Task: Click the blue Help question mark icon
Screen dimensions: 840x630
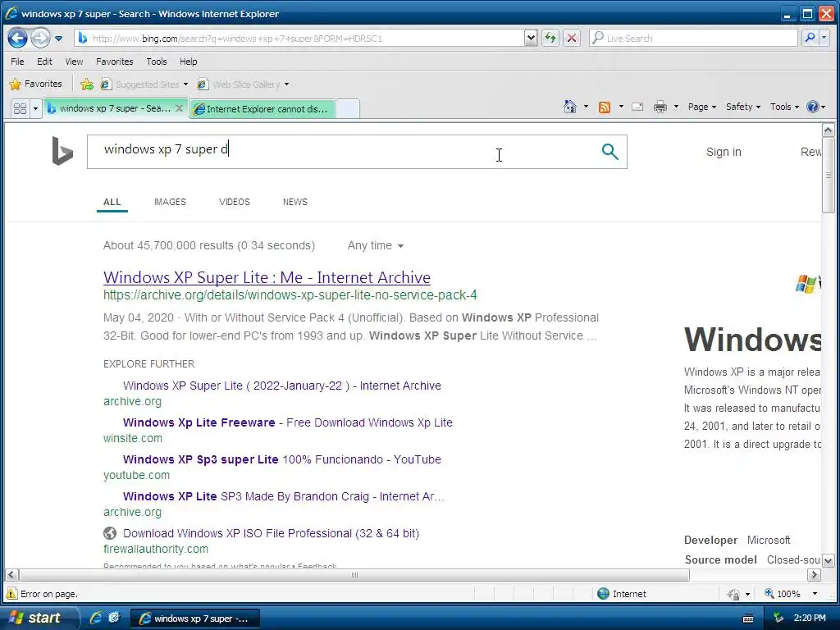Action: (813, 107)
